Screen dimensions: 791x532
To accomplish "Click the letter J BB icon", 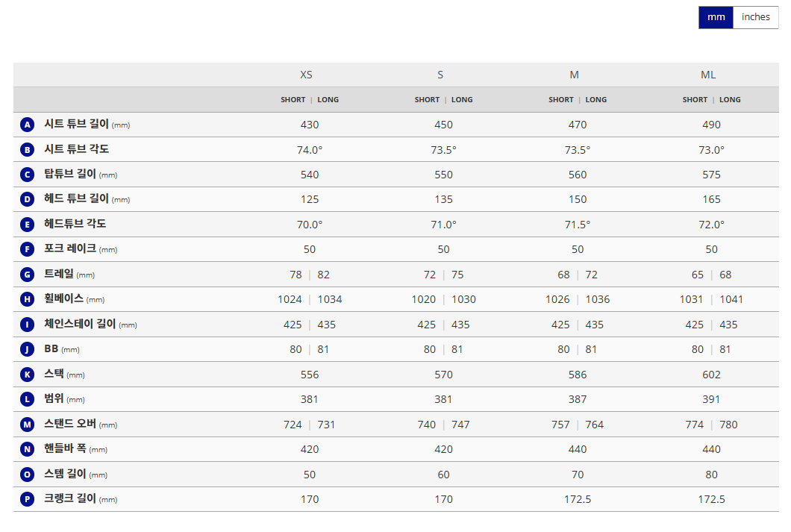I will click(x=28, y=349).
